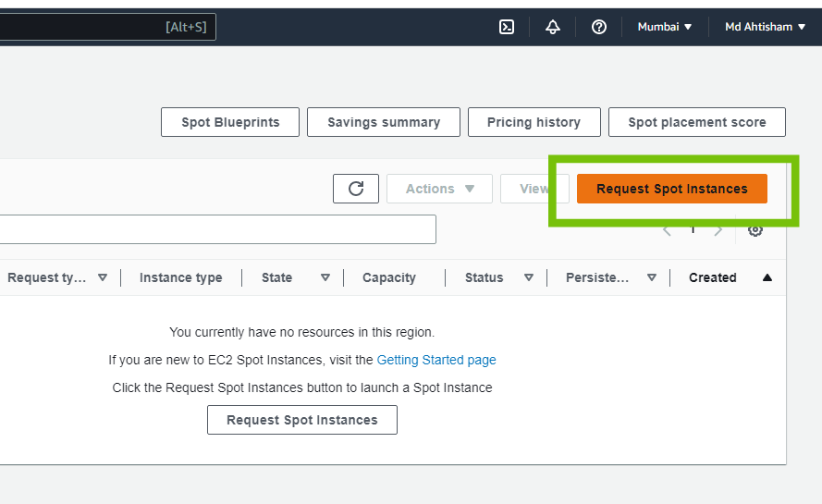Sort ascending by Created column arrow
Viewport: 822px width, 504px height.
(767, 277)
